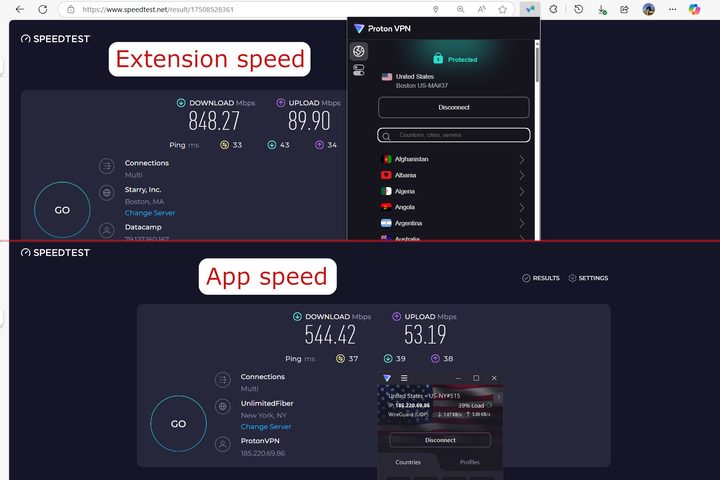The image size is (720, 480).
Task: Open the browser ellipsis settings menu
Action: pos(672,9)
